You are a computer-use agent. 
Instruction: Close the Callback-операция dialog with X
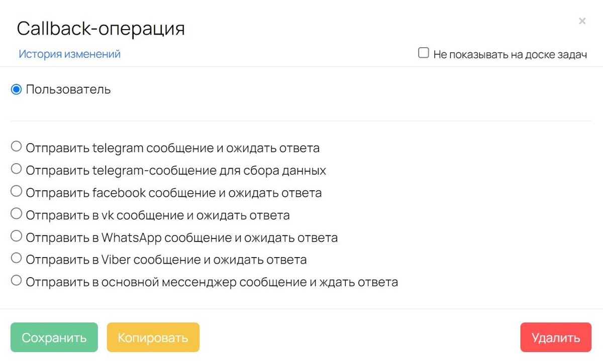pos(582,21)
